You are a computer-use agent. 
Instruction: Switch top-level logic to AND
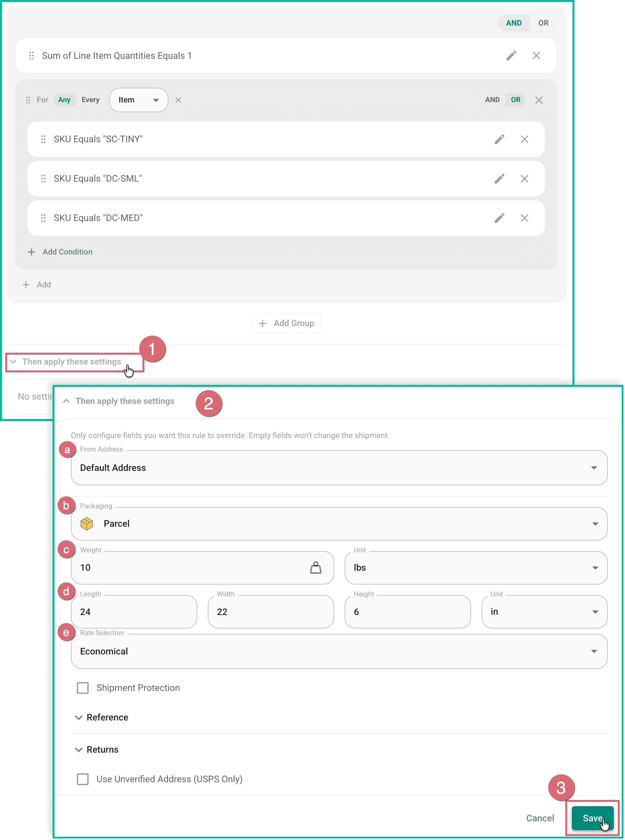(514, 23)
